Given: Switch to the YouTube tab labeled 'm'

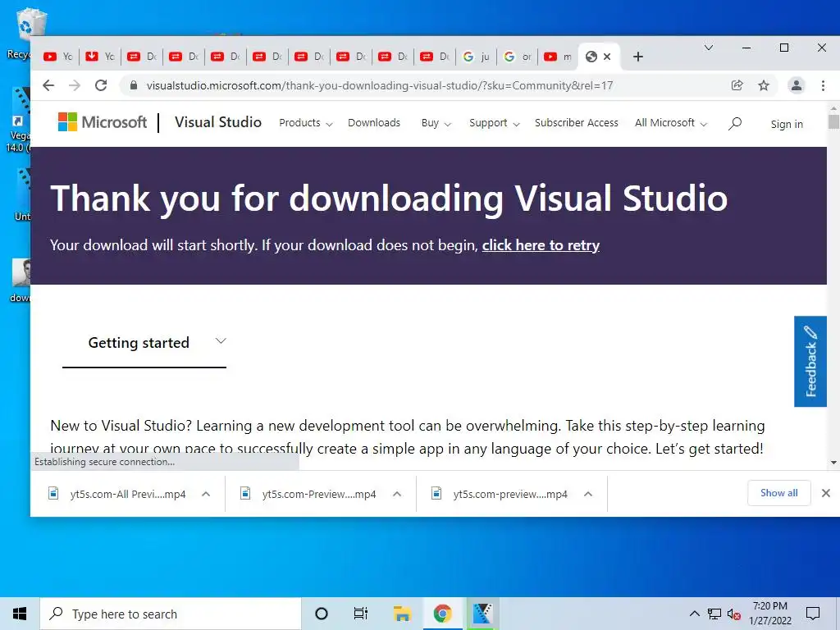Looking at the screenshot, I should pyautogui.click(x=558, y=57).
